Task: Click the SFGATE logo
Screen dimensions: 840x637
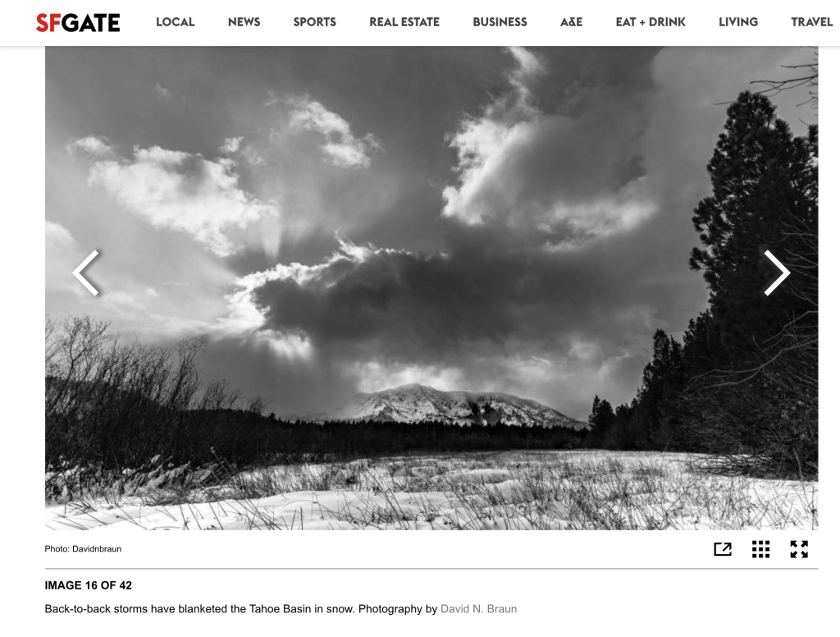Action: [x=78, y=22]
